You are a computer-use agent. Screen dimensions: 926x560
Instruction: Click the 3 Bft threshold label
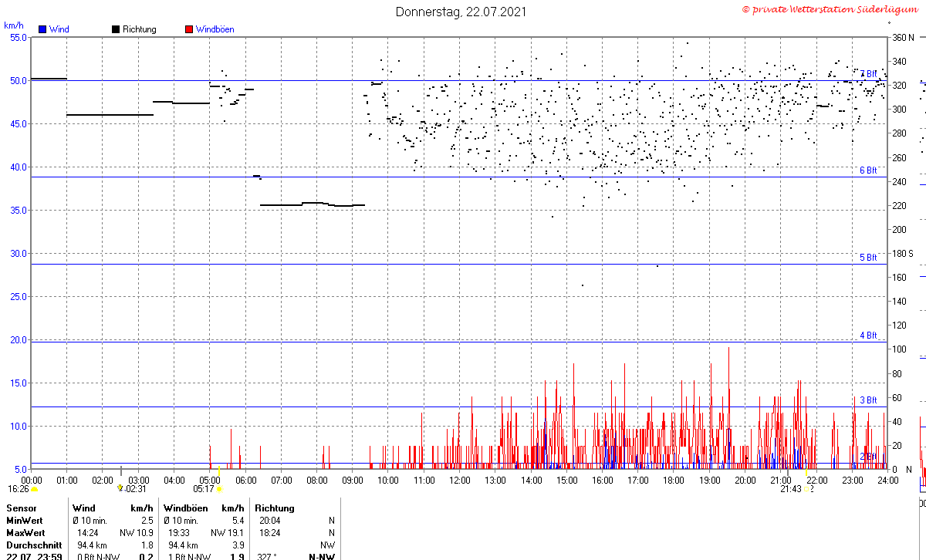click(x=868, y=400)
